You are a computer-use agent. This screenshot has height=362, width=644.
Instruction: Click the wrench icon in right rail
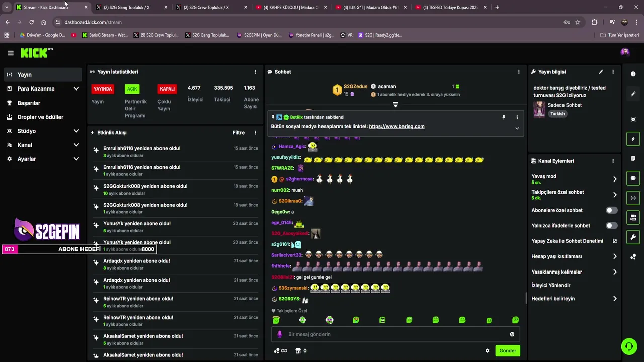point(633,237)
